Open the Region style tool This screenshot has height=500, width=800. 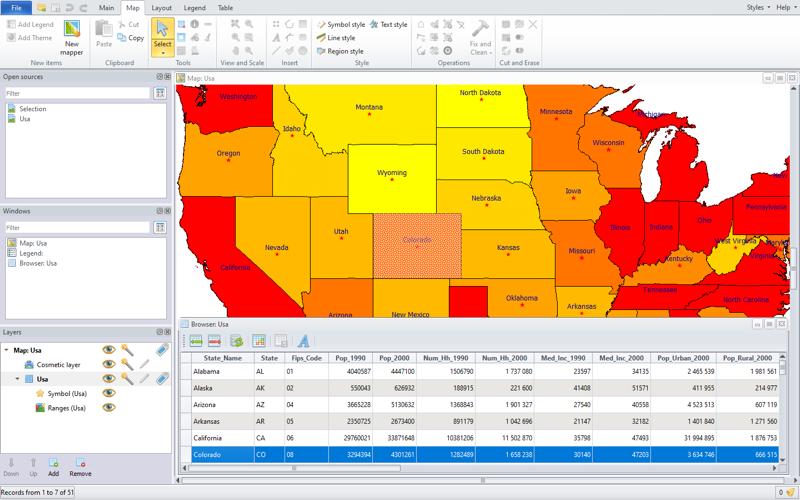click(340, 51)
